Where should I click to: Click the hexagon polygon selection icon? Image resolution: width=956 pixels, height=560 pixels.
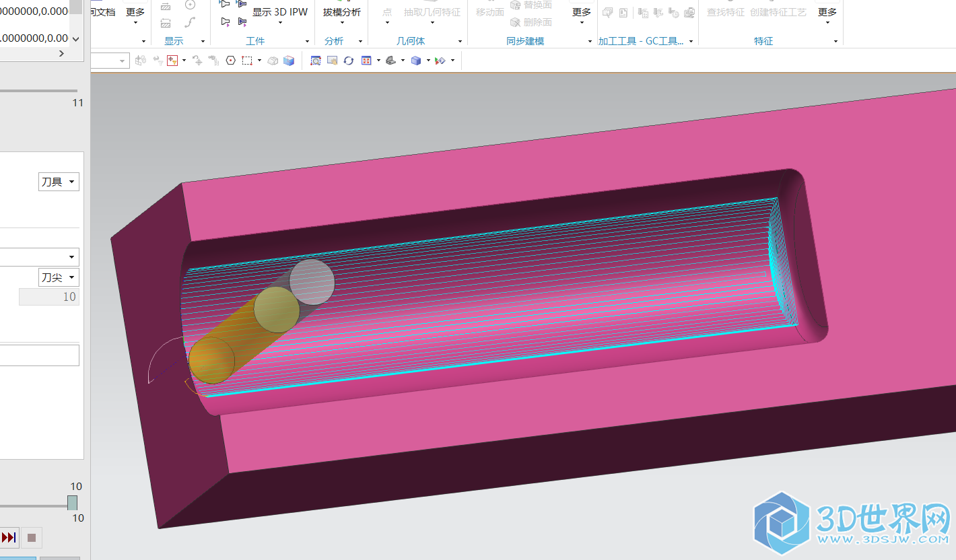click(230, 61)
